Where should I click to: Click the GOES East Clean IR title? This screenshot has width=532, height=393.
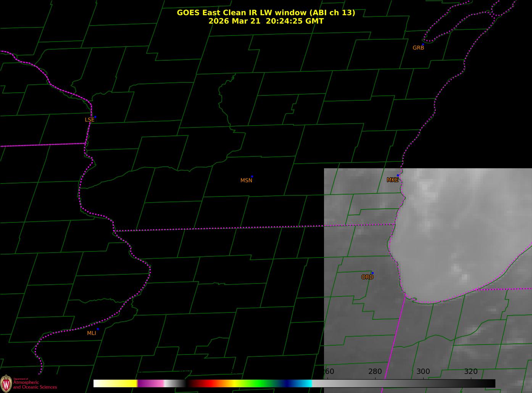click(266, 13)
